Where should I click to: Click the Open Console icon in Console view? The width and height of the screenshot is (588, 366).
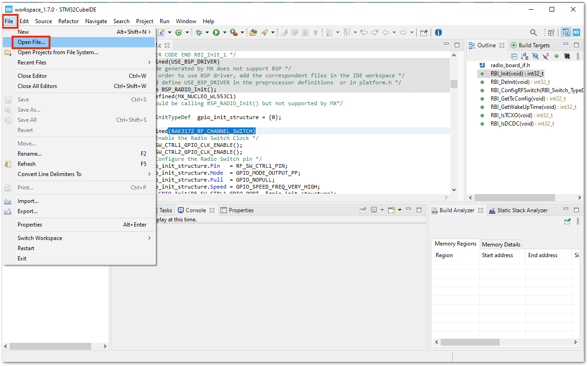391,210
